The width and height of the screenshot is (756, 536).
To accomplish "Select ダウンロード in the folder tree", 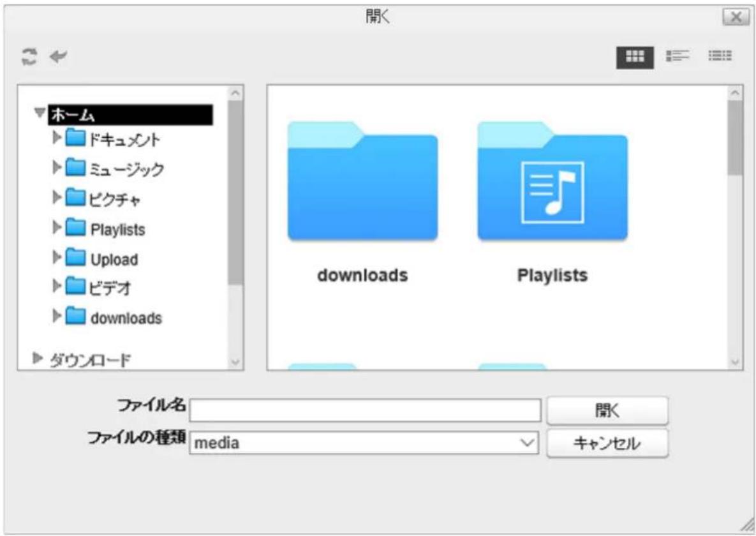I will 90,360.
